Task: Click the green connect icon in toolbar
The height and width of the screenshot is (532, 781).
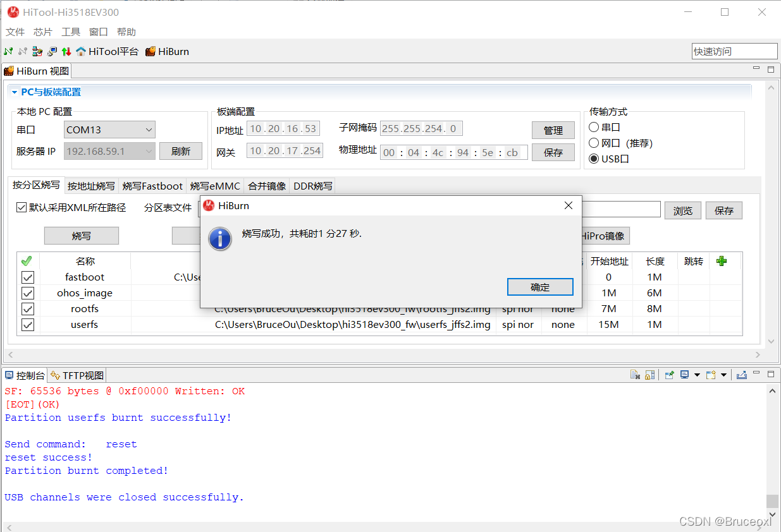Action: [8, 51]
